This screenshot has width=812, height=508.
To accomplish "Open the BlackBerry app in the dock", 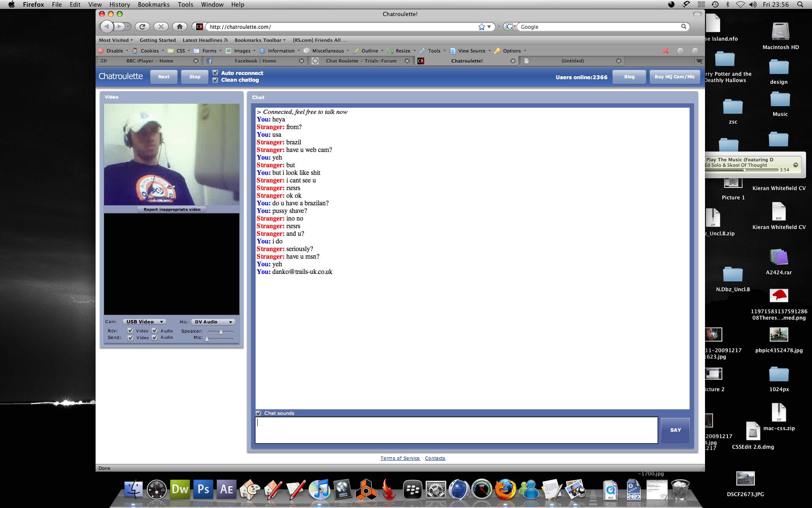I will tap(413, 489).
